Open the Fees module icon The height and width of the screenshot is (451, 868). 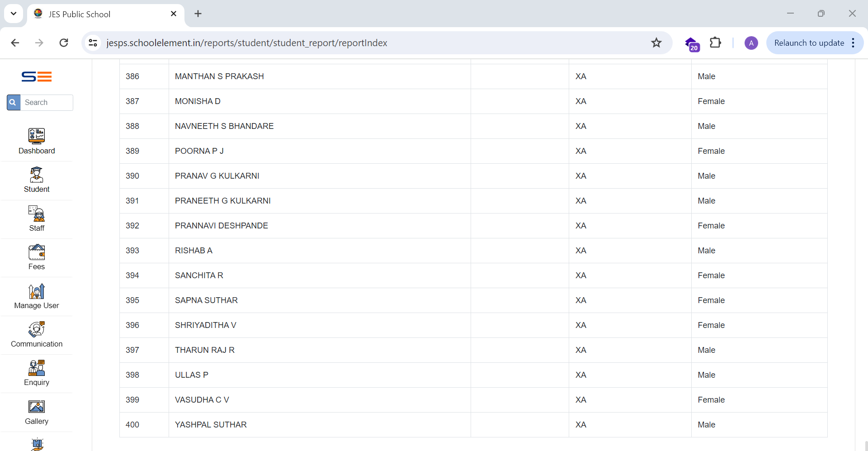pos(37,252)
